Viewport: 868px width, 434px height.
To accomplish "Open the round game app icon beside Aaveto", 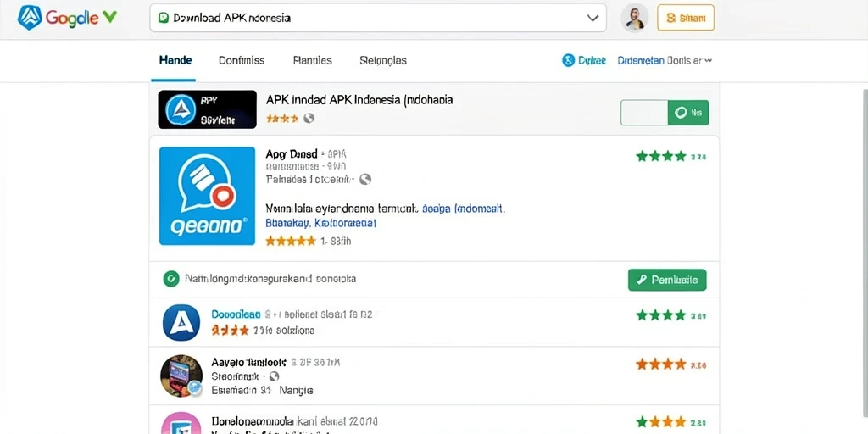I will point(181,376).
